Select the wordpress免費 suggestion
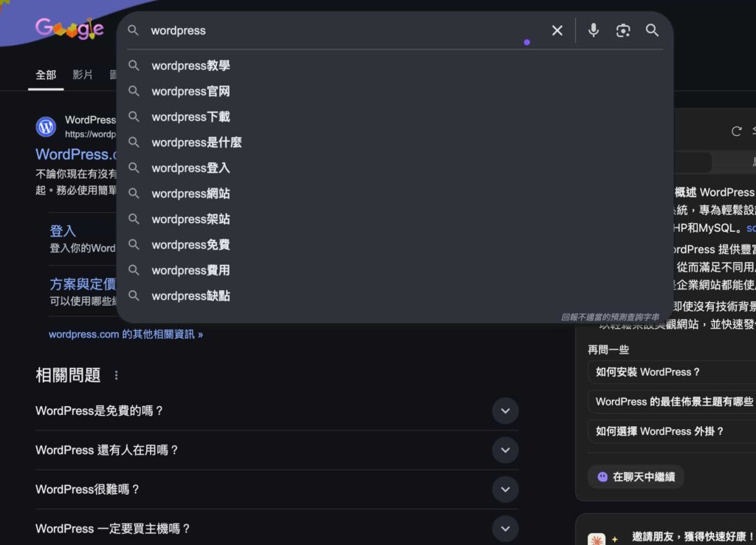The image size is (756, 545). pyautogui.click(x=395, y=244)
